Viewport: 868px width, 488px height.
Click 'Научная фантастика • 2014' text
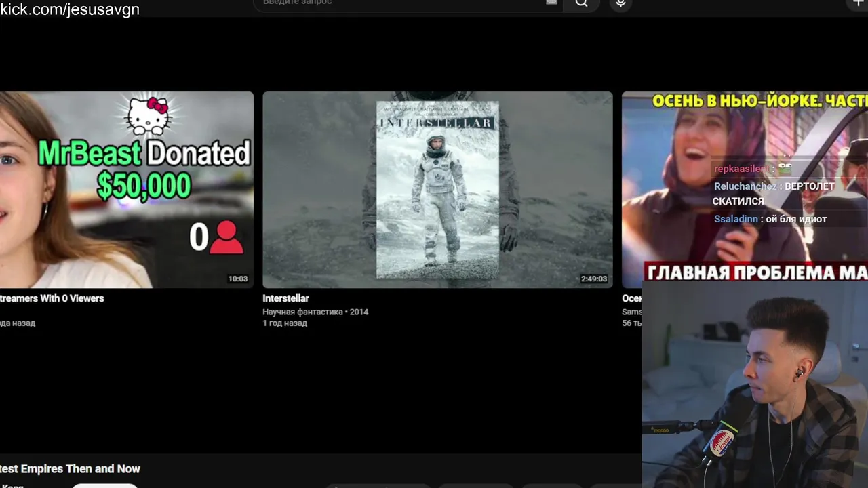315,312
